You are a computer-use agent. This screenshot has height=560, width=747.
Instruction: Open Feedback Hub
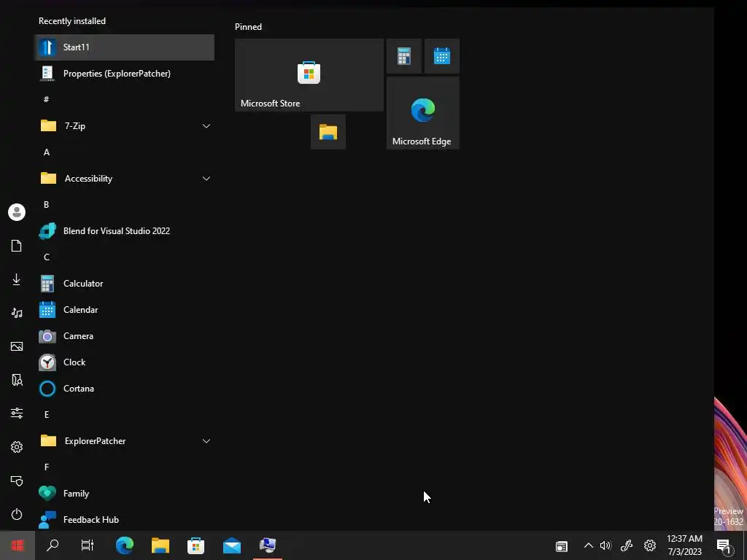[x=124, y=519]
